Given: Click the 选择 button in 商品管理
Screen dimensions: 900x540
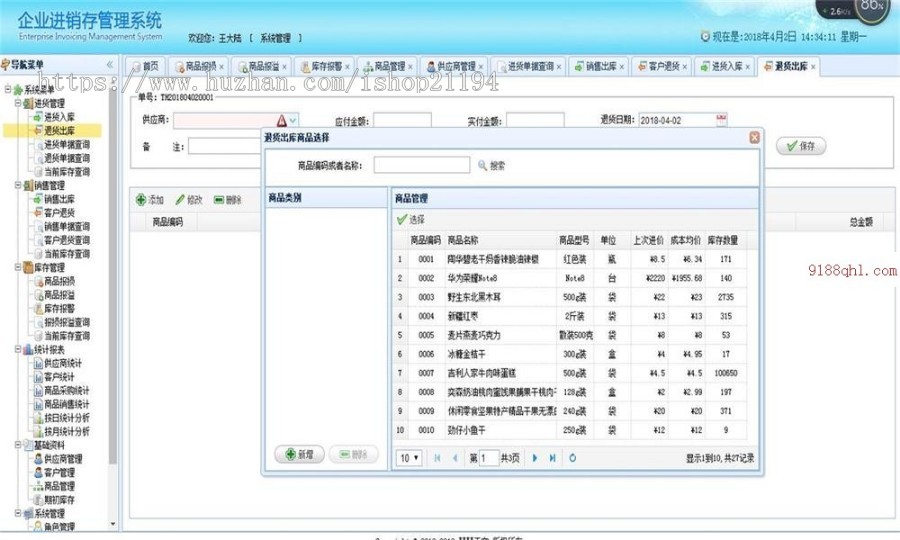Looking at the screenshot, I should pos(411,220).
